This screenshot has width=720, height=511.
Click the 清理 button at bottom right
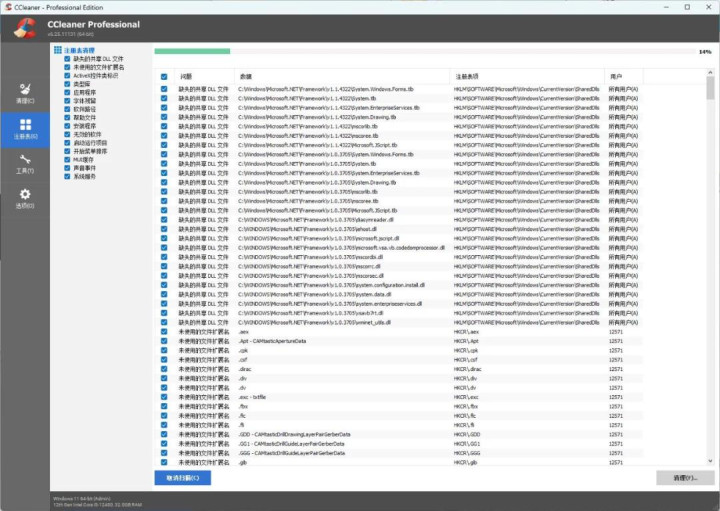point(684,478)
